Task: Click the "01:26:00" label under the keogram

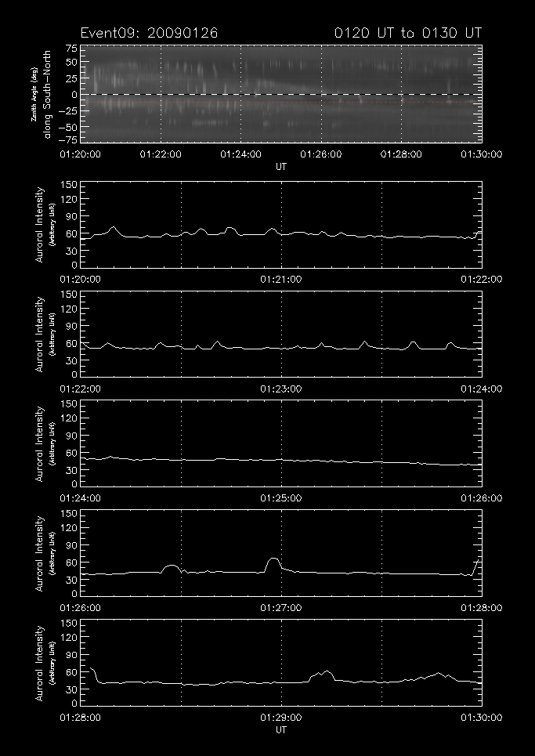Action: [321, 154]
